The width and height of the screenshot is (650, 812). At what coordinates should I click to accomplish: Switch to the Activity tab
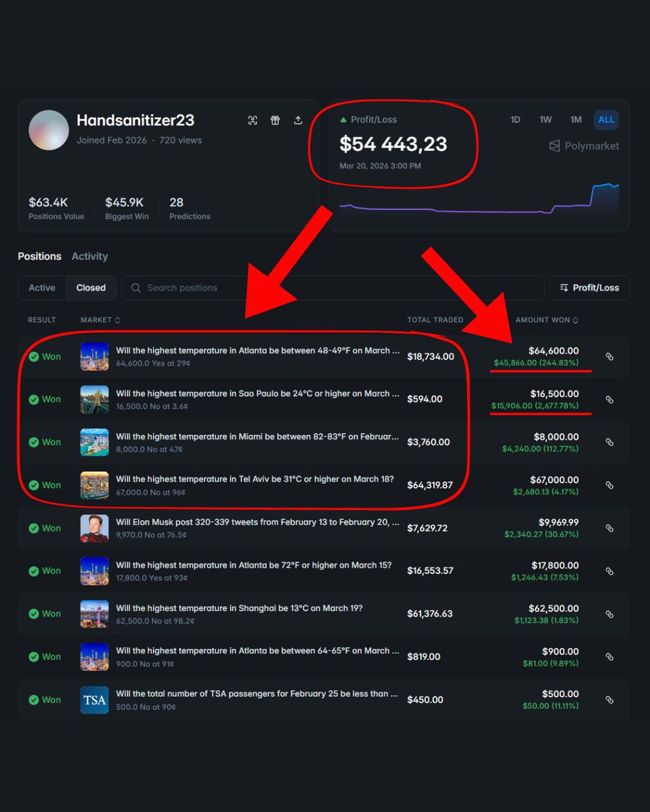coord(89,256)
